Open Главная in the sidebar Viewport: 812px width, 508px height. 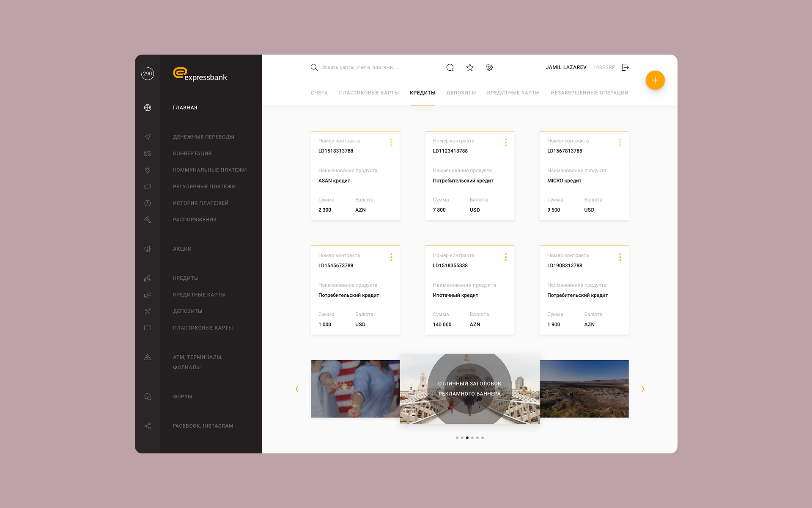(x=185, y=108)
